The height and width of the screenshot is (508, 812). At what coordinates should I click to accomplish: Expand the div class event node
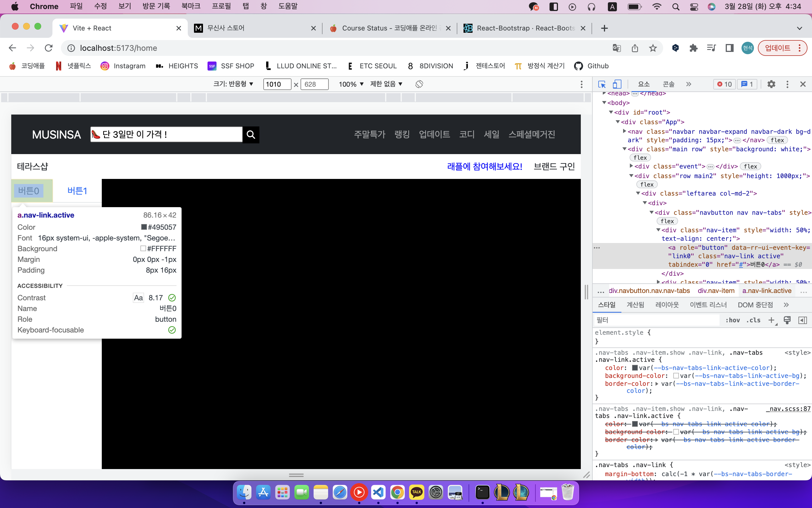click(631, 166)
